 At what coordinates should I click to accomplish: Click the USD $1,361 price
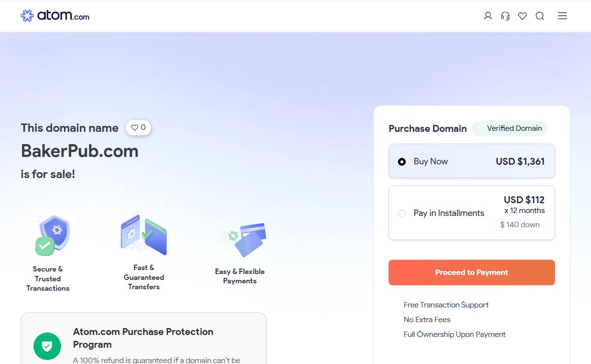tap(520, 161)
